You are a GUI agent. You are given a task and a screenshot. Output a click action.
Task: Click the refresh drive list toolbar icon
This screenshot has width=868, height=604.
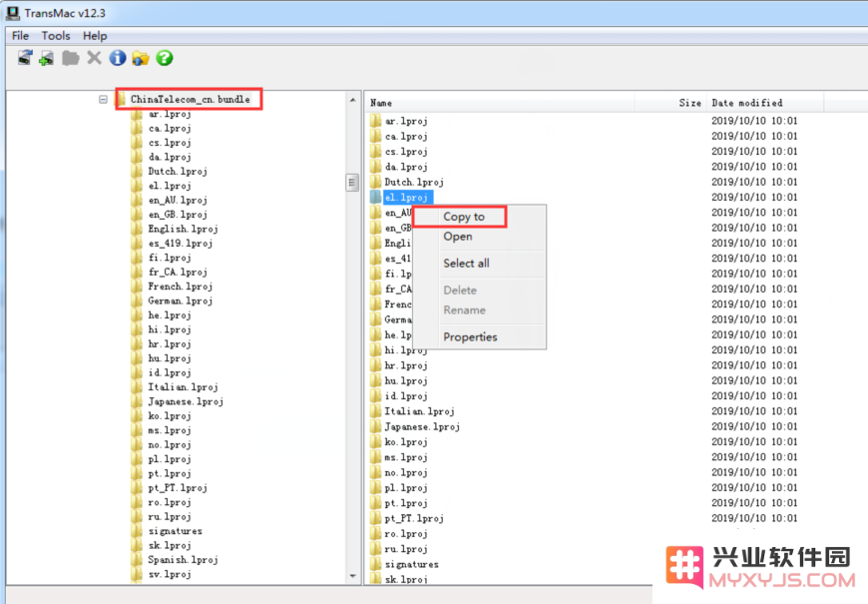pyautogui.click(x=25, y=58)
